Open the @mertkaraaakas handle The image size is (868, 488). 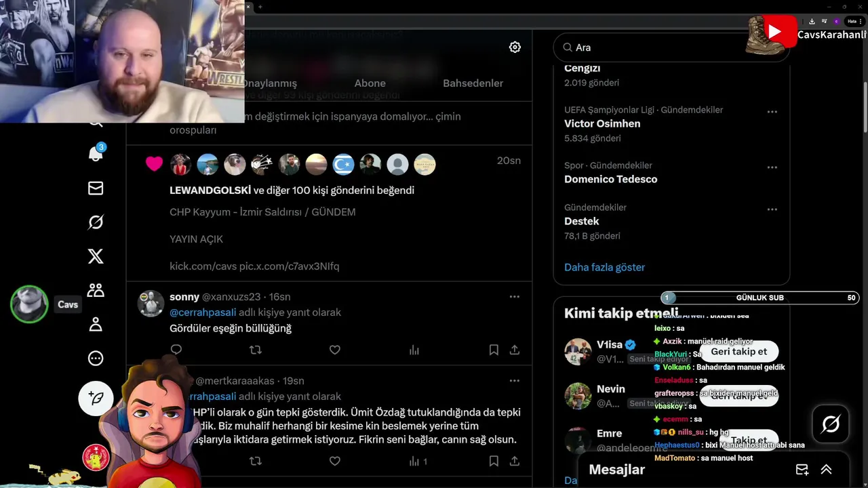point(235,381)
